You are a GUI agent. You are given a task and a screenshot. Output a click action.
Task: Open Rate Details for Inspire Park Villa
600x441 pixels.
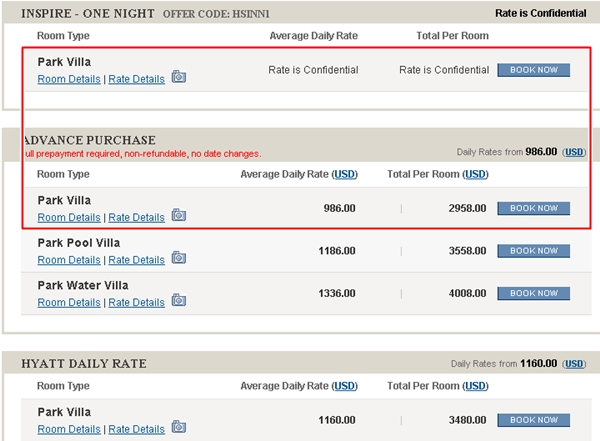(137, 79)
